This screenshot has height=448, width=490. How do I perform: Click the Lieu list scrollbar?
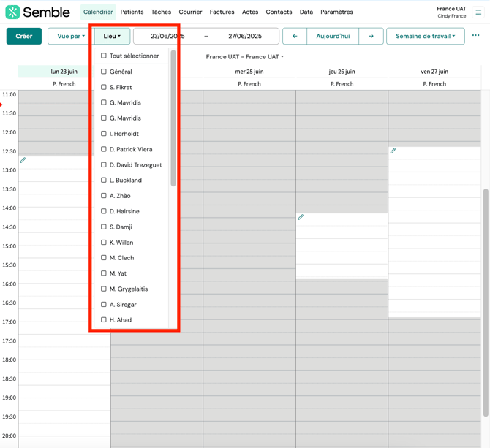point(173,117)
